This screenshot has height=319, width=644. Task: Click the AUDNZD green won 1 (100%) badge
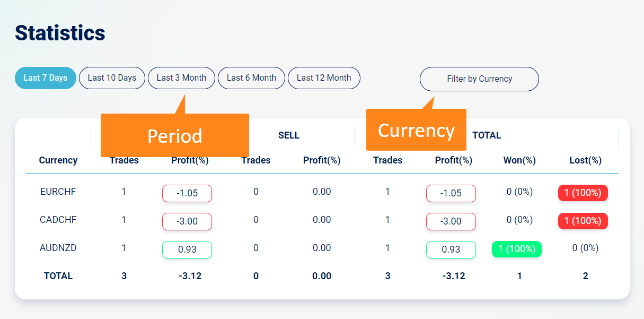(x=517, y=249)
